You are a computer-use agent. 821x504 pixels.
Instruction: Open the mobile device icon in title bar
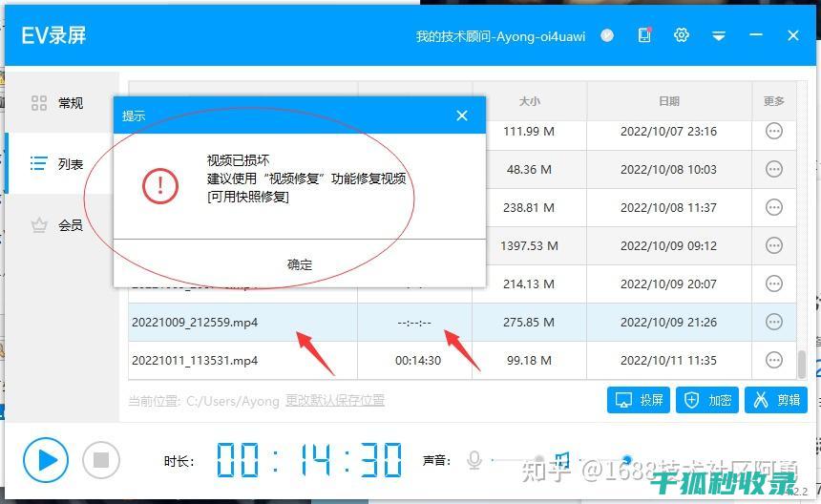(644, 35)
